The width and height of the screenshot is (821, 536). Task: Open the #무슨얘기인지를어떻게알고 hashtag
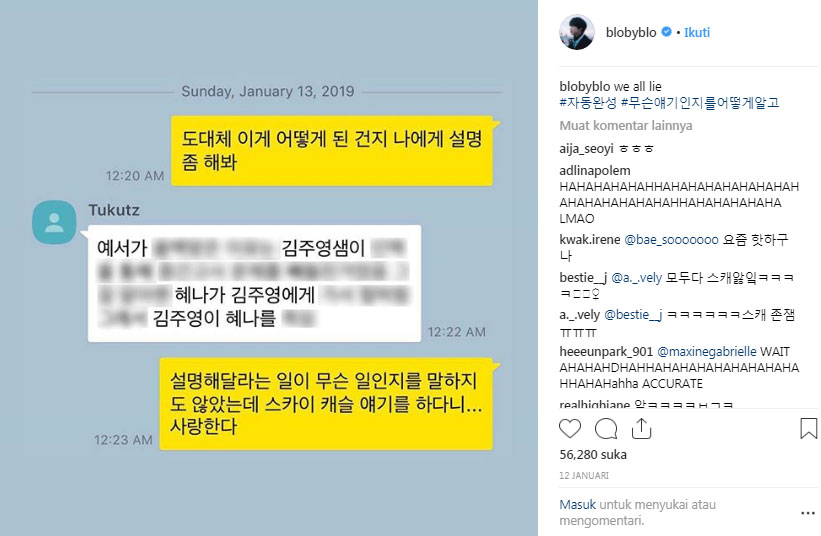pos(700,103)
